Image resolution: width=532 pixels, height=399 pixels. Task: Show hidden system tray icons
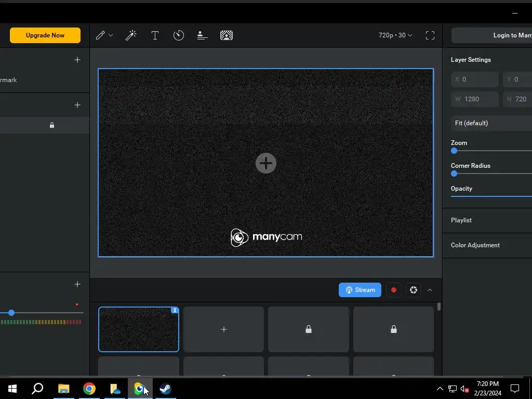point(440,389)
